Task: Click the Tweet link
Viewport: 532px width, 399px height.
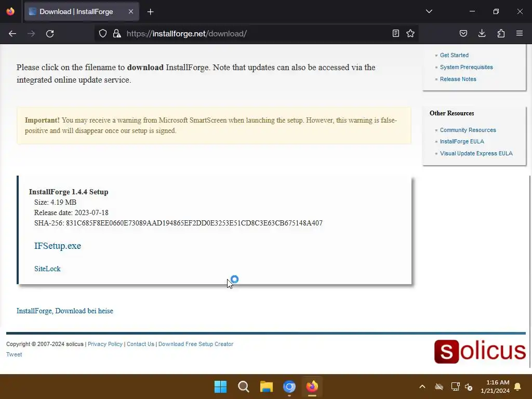Action: point(14,354)
